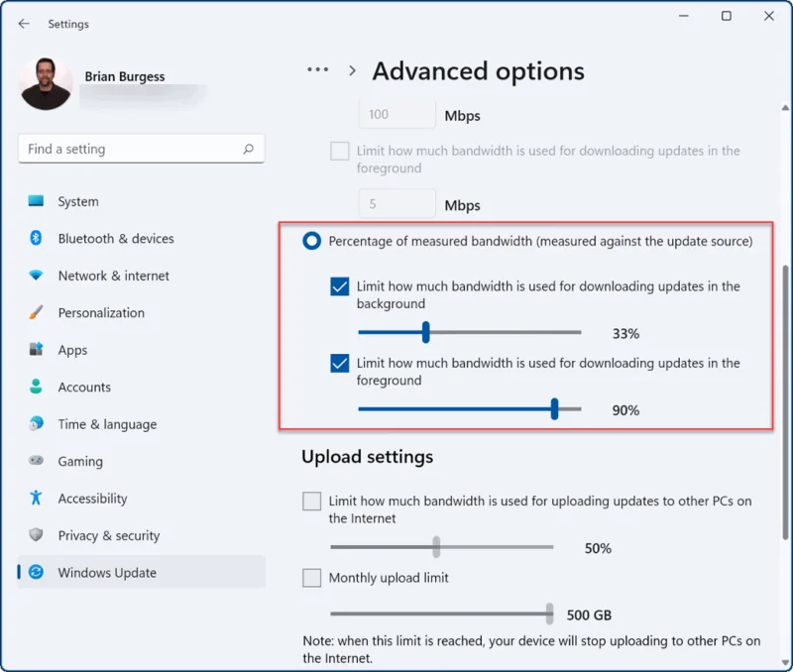
Task: Click the 5 Mbps input field
Action: pyautogui.click(x=397, y=204)
